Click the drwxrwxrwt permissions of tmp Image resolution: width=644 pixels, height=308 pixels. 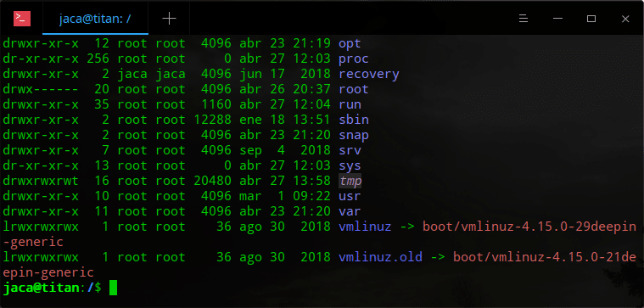[x=40, y=181]
